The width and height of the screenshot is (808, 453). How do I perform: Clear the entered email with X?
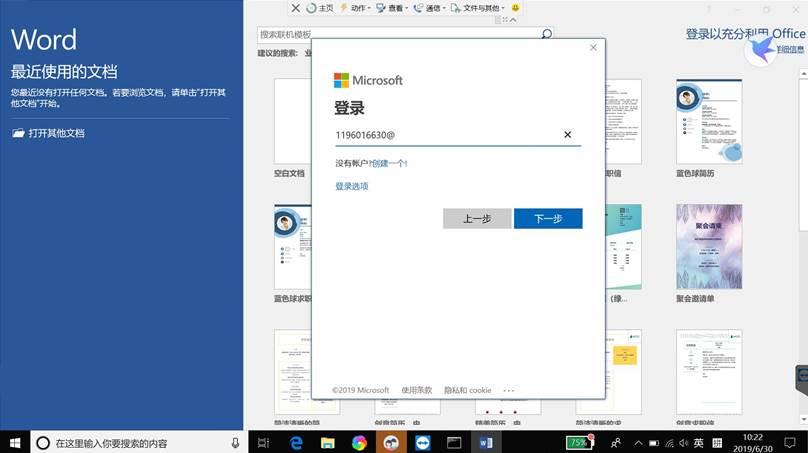tap(567, 135)
